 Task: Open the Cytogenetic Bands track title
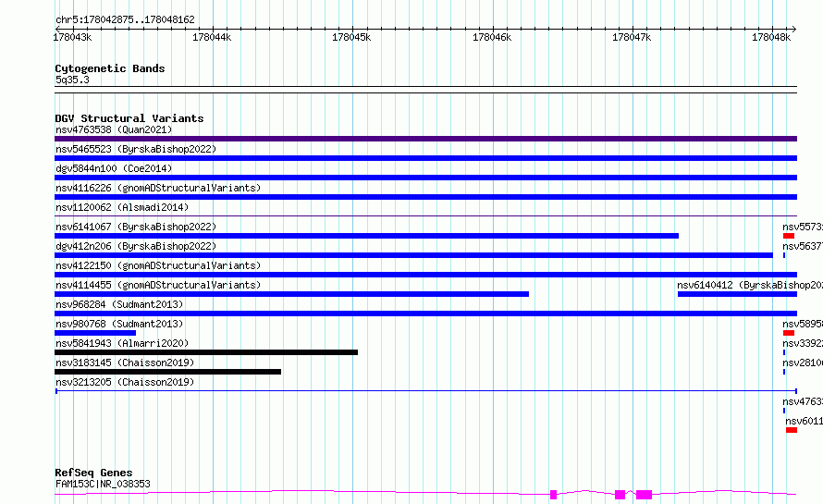[110, 68]
